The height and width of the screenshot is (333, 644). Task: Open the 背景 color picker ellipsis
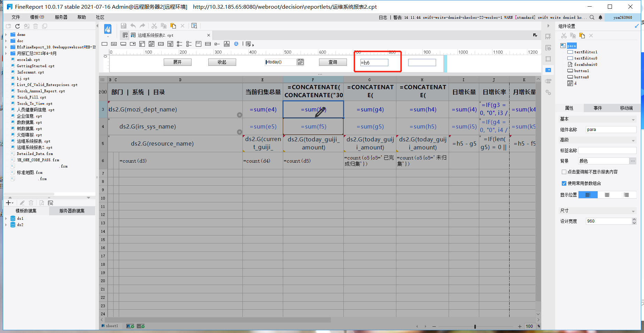pos(633,161)
